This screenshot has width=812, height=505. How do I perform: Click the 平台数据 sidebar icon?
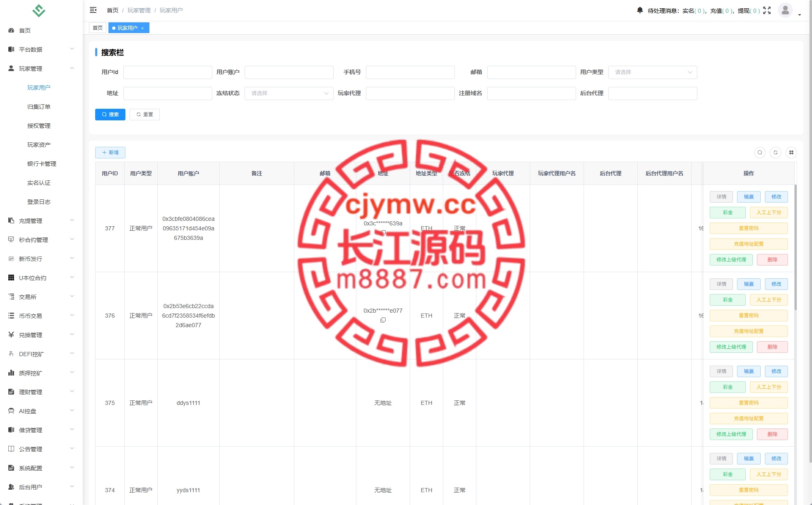click(11, 49)
